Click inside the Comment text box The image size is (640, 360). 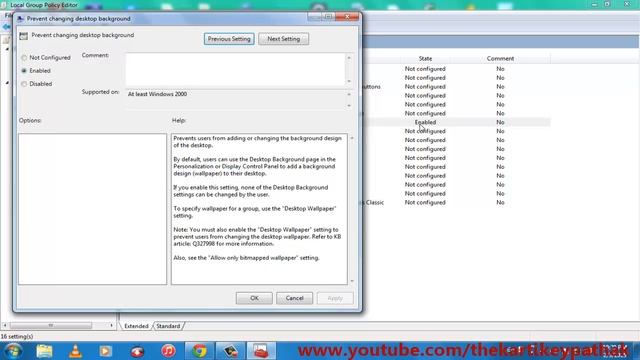pos(236,69)
